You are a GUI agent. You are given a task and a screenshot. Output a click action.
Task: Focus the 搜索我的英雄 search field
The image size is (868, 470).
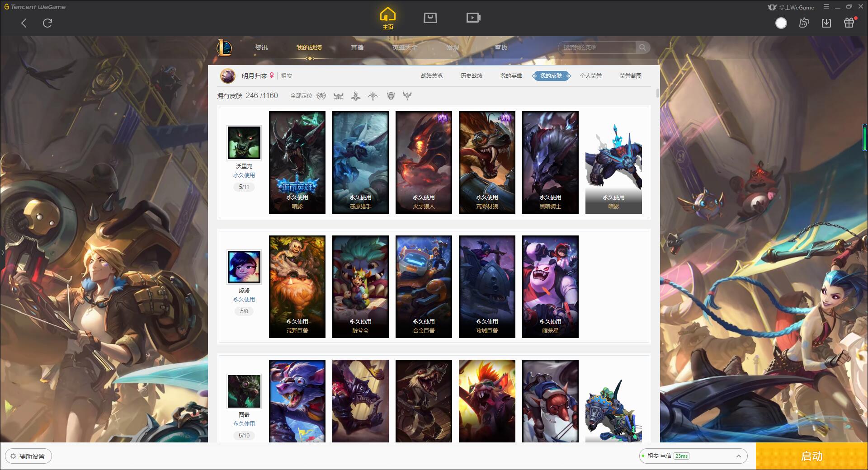tap(597, 47)
